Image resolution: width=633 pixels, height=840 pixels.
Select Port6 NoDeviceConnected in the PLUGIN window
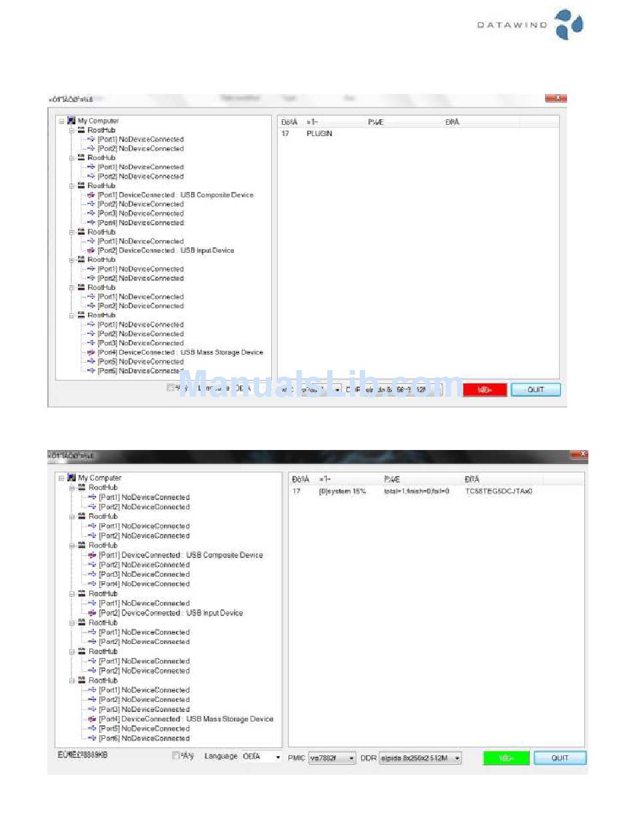pos(140,371)
